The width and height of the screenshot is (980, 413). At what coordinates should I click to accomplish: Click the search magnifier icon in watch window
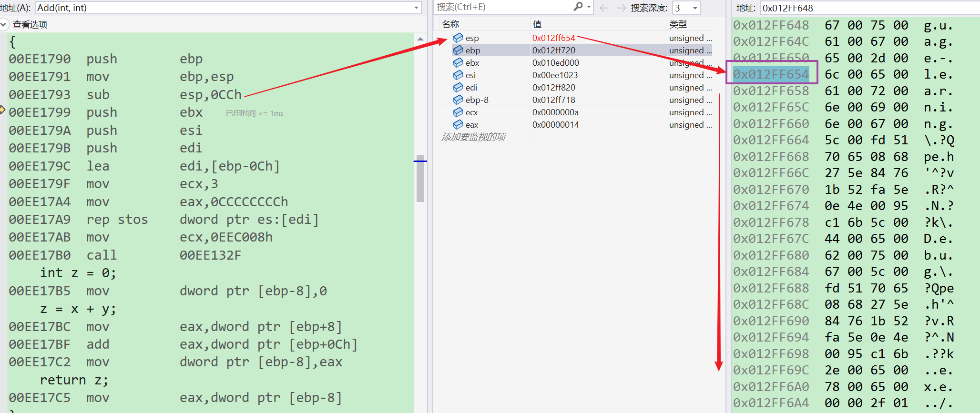click(x=578, y=7)
